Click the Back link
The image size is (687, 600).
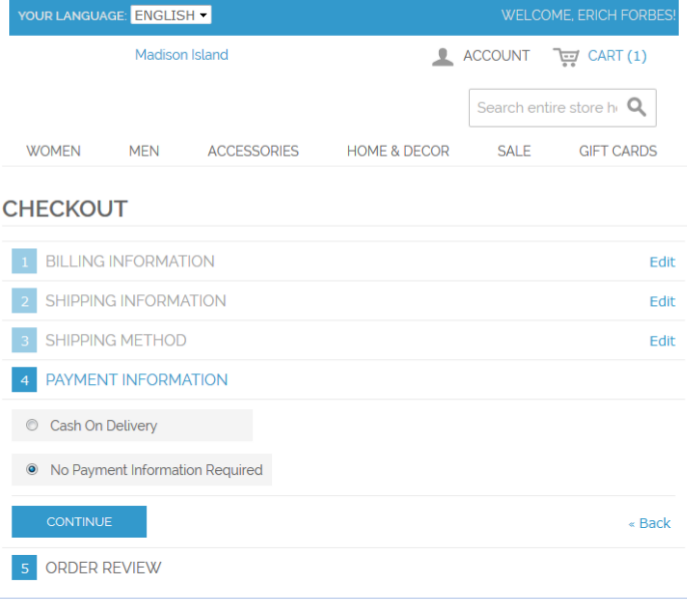coord(649,523)
